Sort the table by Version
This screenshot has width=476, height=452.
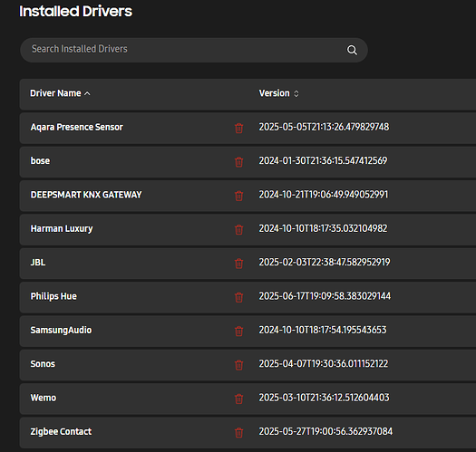point(278,93)
